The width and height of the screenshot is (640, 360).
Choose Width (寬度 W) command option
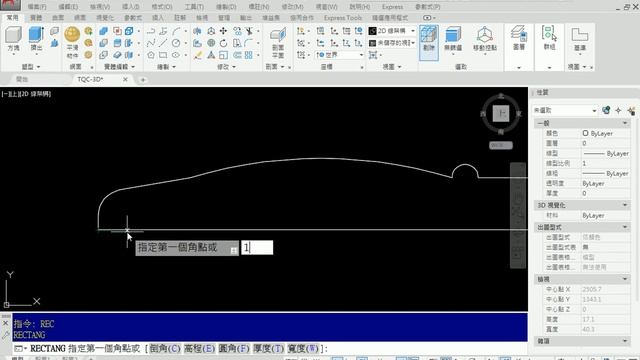click(303, 349)
